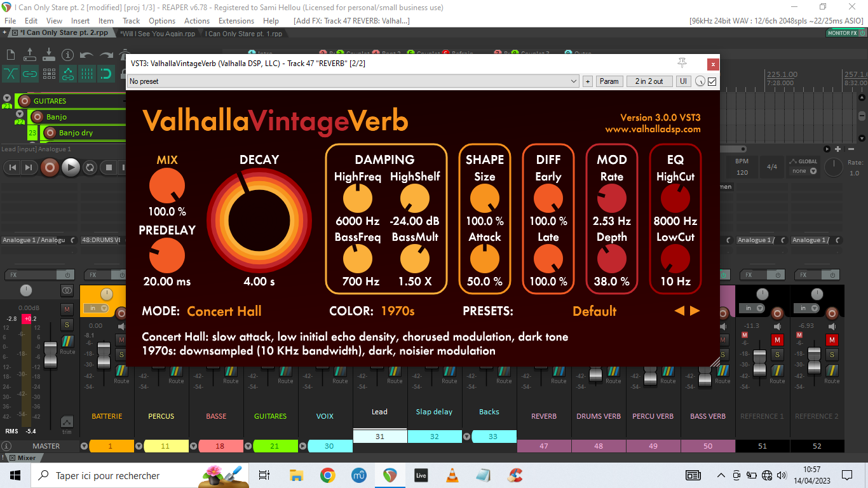Go to project end transport button
The height and width of the screenshot is (488, 868).
29,167
